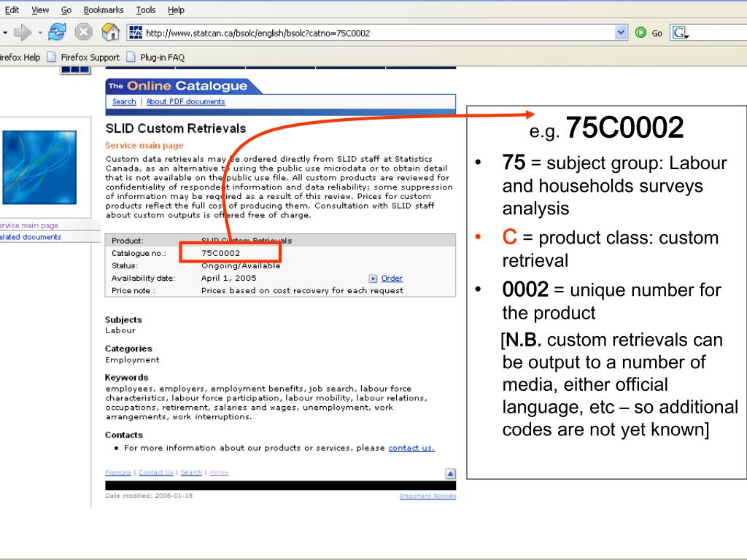
Task: Click the site favicon in the address bar
Action: [136, 33]
